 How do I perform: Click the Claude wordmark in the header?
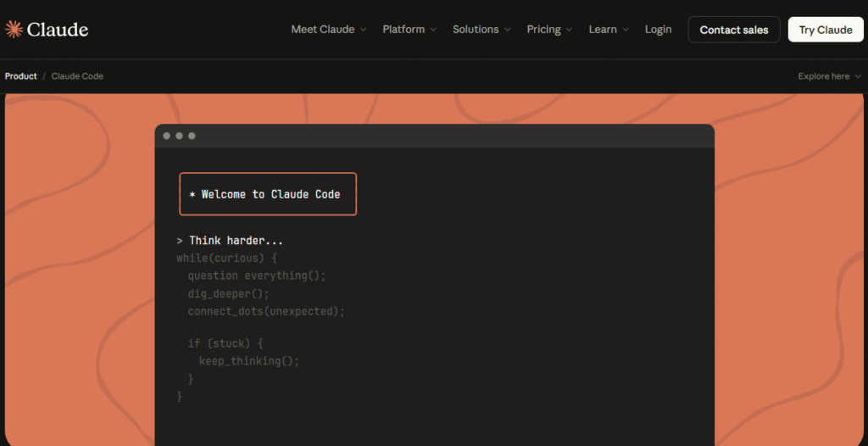pyautogui.click(x=58, y=30)
